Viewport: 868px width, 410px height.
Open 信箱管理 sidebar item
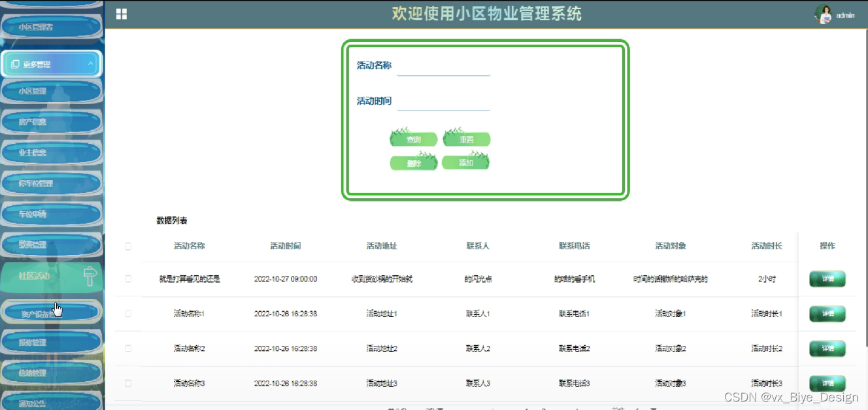pyautogui.click(x=52, y=373)
